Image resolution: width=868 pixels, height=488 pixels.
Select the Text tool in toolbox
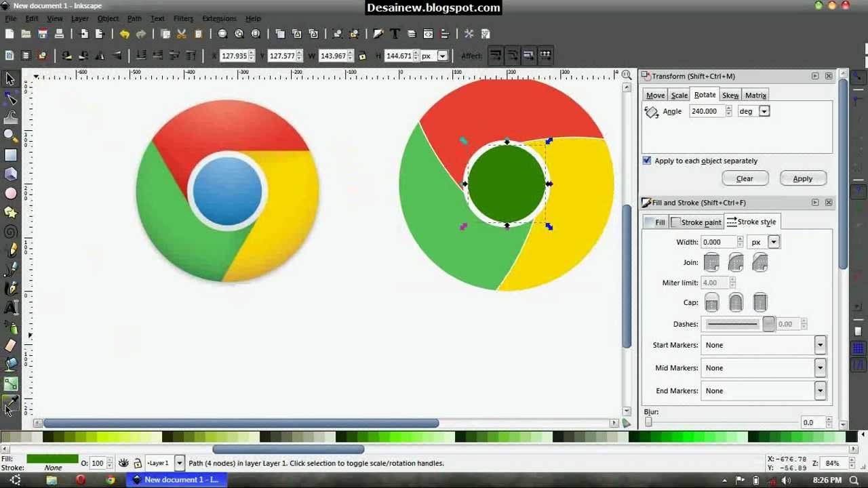(10, 308)
